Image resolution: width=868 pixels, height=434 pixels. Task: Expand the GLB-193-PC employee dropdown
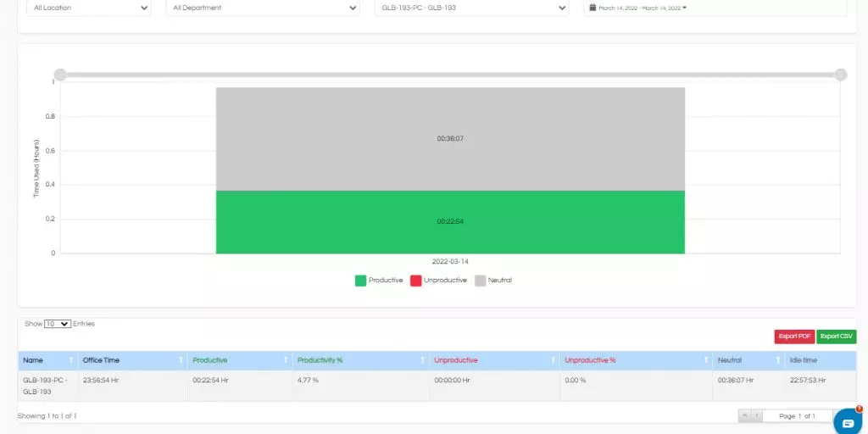[471, 8]
